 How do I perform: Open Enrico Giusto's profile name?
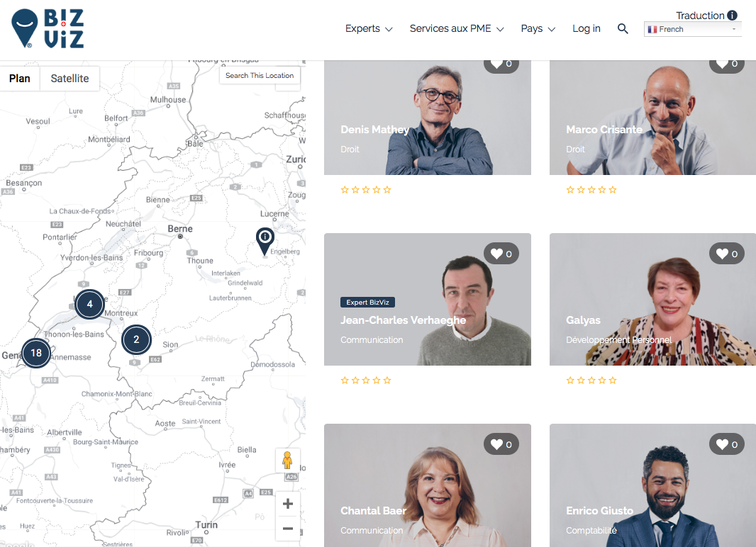click(x=599, y=511)
